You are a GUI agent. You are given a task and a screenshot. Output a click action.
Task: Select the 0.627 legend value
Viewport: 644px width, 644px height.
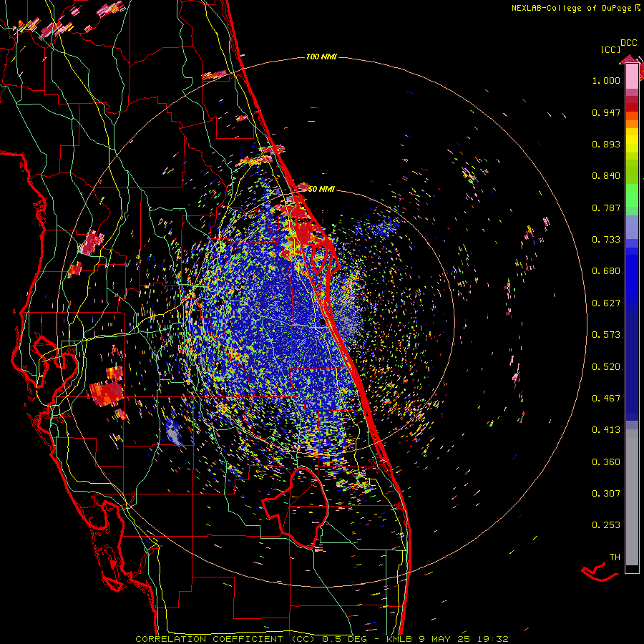[x=606, y=303]
